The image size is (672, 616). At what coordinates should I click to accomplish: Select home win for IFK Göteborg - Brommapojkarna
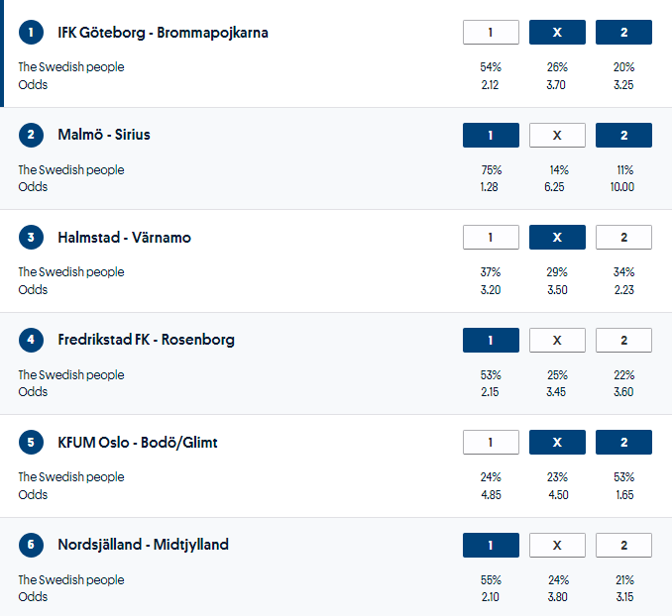point(491,33)
